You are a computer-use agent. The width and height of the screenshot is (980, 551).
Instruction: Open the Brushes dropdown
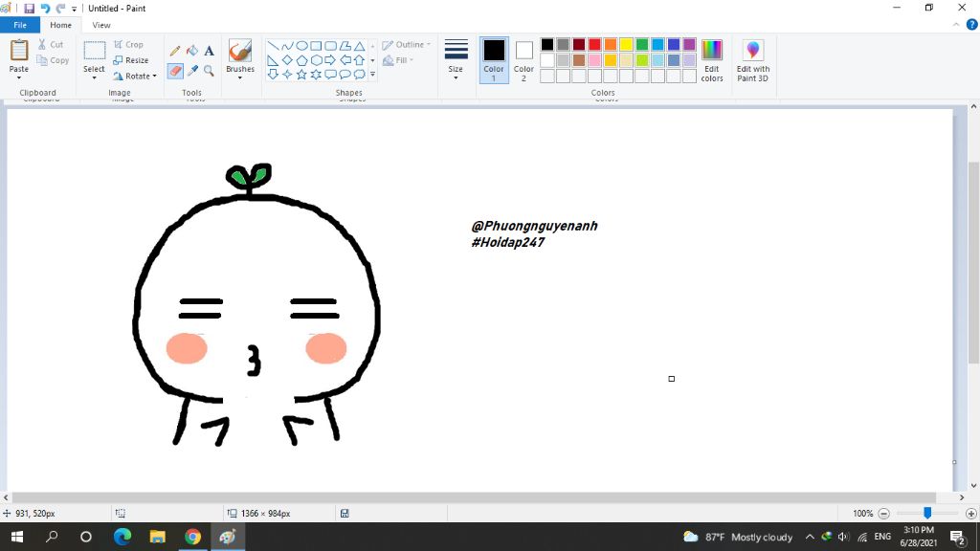coord(240,60)
